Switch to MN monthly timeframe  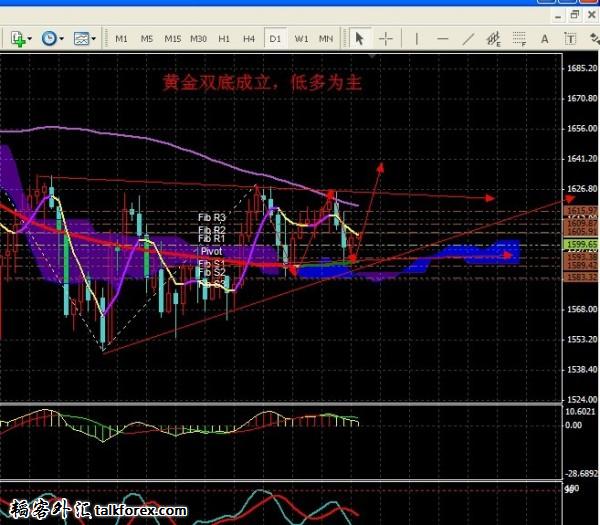(326, 39)
